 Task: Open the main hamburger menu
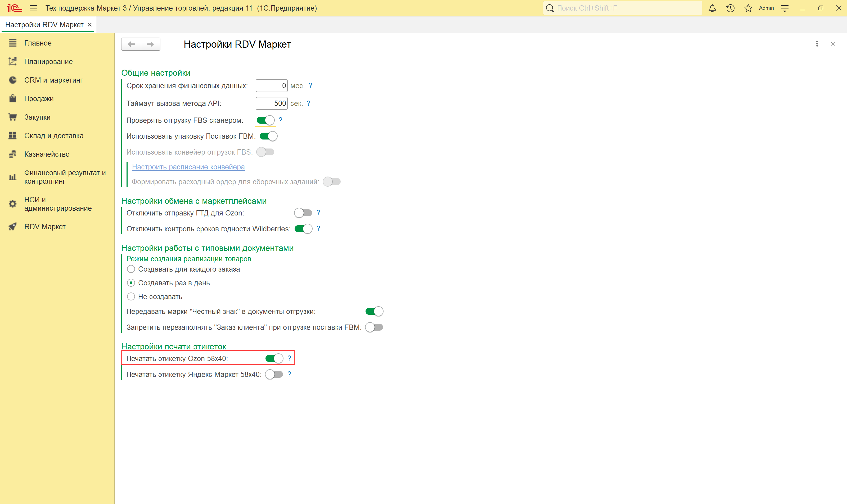point(33,8)
